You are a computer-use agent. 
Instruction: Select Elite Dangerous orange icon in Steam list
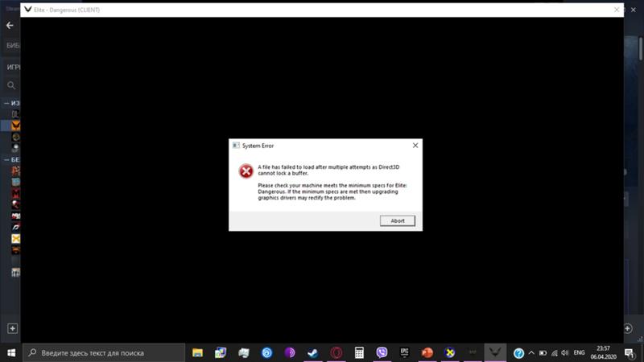point(15,125)
